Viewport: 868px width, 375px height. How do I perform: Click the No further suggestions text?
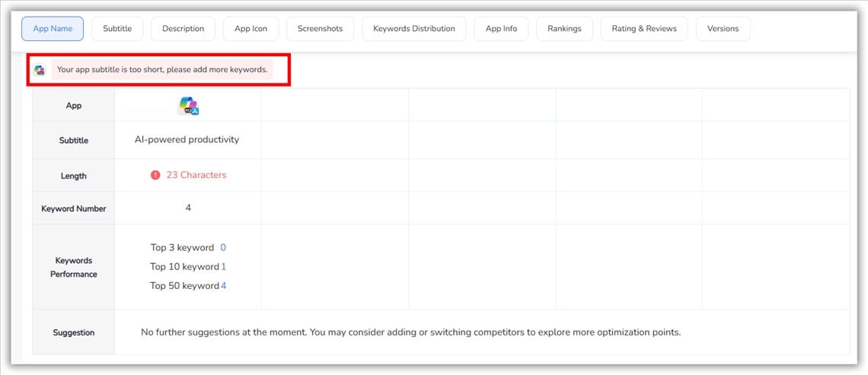pyautogui.click(x=410, y=332)
